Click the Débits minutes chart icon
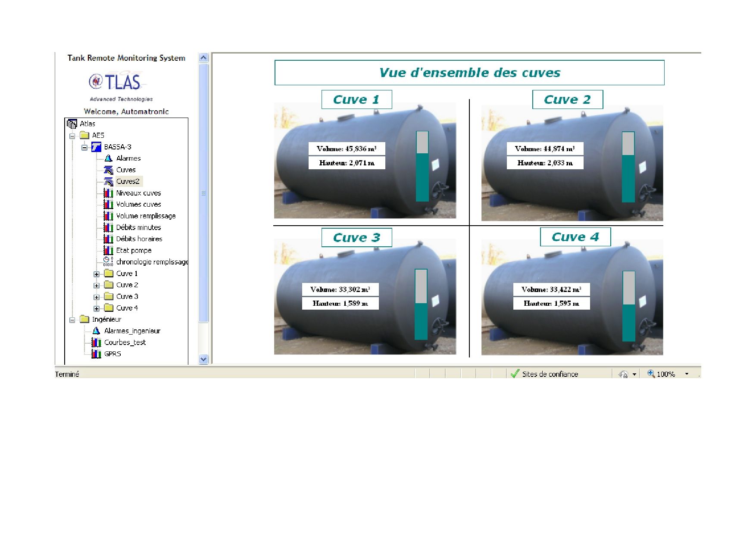Viewport: 756px width, 534px height. click(x=109, y=227)
